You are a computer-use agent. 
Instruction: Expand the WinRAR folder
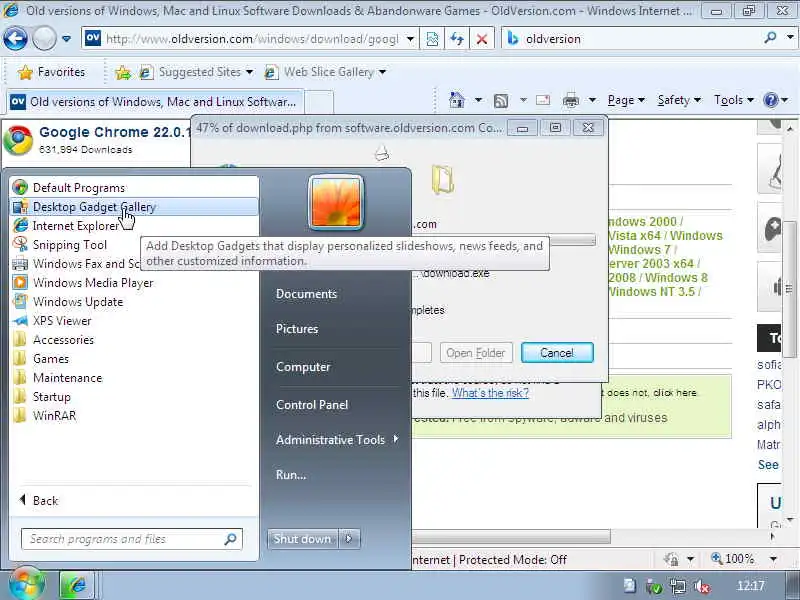tap(134, 416)
